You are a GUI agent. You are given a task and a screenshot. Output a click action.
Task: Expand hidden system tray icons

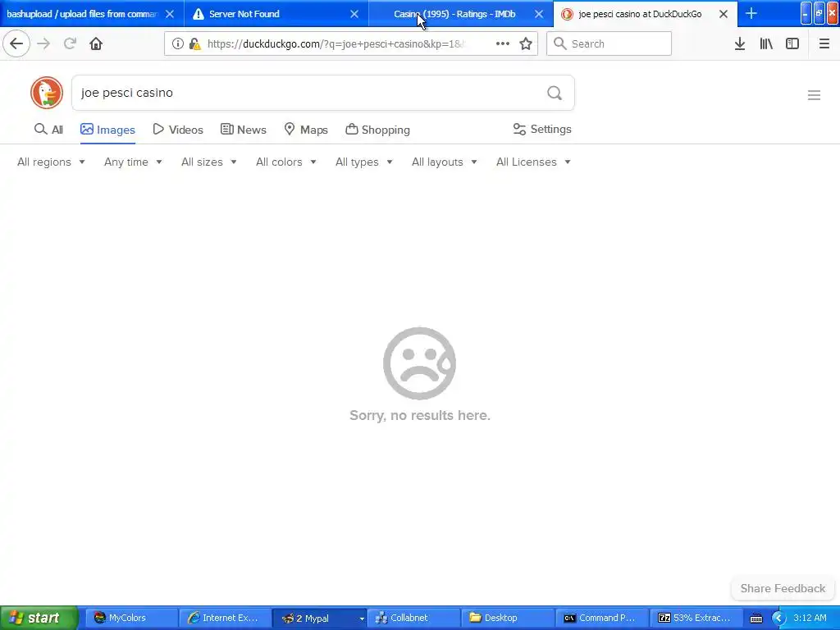click(x=778, y=619)
